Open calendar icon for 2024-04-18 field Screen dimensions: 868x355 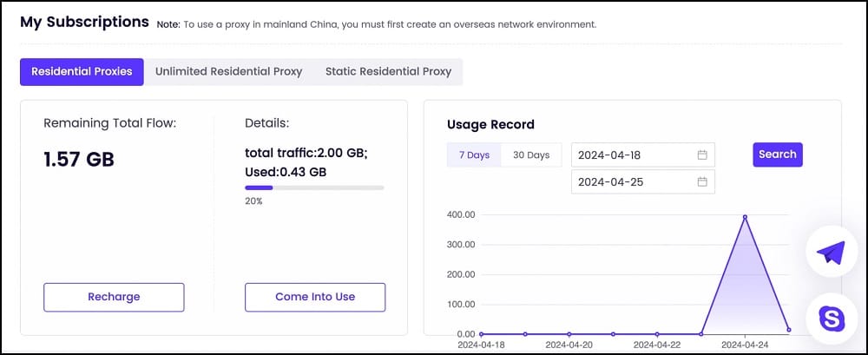click(x=702, y=155)
